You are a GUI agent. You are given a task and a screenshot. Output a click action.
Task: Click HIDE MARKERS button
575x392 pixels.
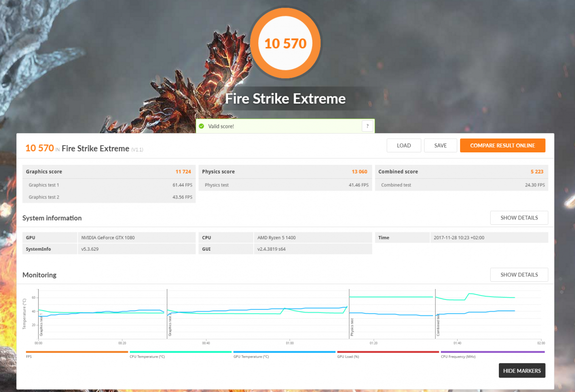click(x=522, y=370)
